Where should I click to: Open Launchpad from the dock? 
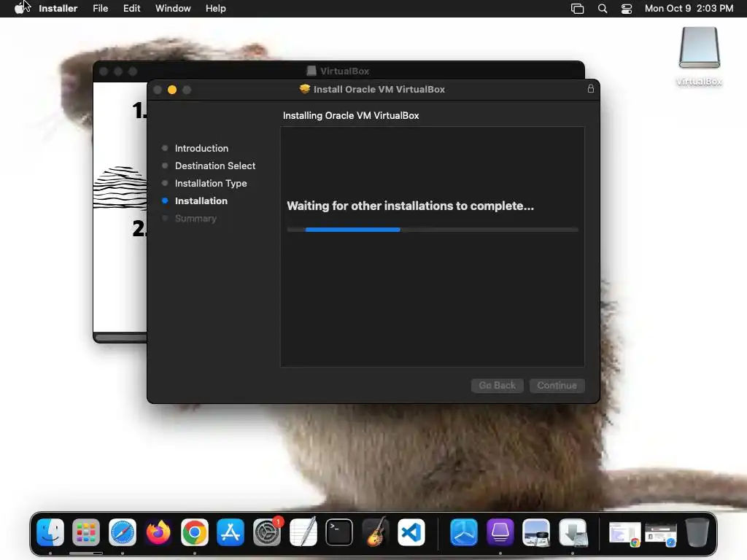[x=86, y=532]
